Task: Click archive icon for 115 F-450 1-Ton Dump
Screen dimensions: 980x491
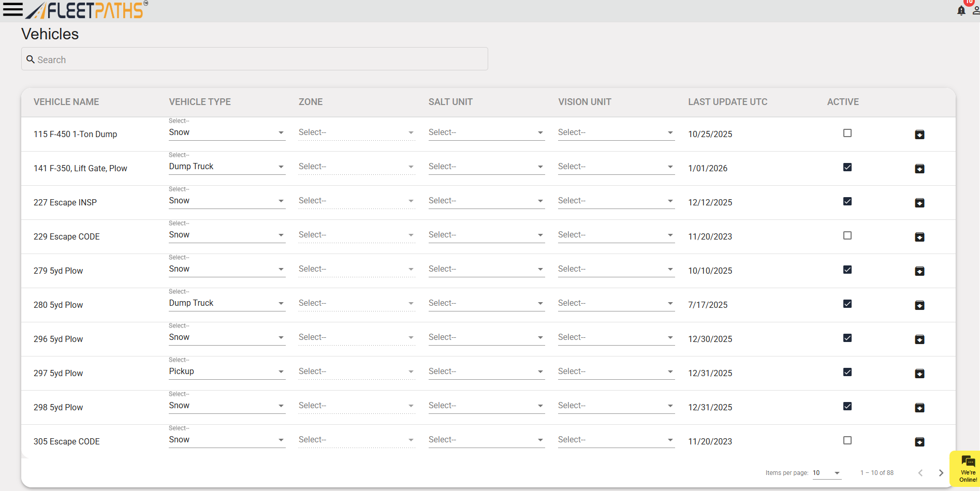Action: point(919,135)
